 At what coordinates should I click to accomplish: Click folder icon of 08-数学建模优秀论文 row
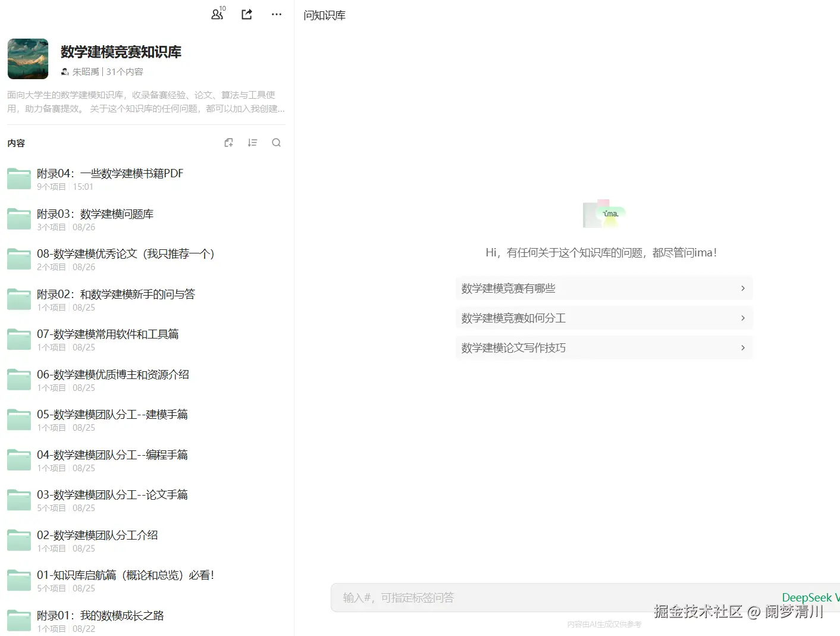19,259
